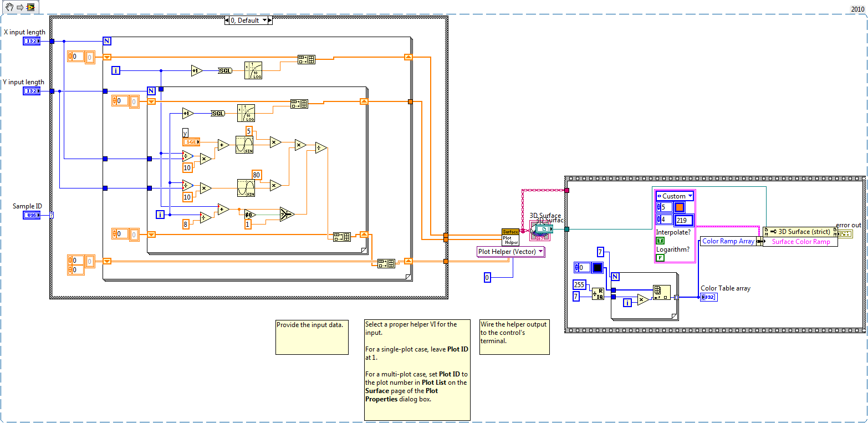
Task: Click the 'Provide the input data.' comment note
Action: pyautogui.click(x=312, y=337)
